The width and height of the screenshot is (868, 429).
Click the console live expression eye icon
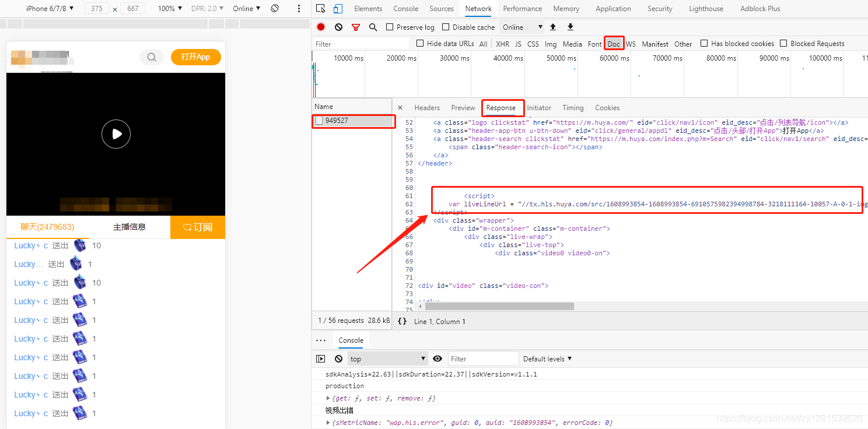(x=437, y=358)
